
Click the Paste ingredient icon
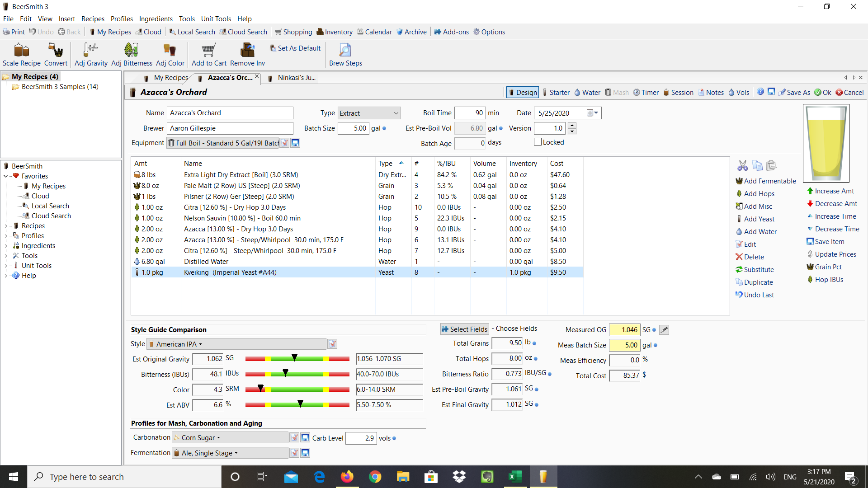coord(772,165)
